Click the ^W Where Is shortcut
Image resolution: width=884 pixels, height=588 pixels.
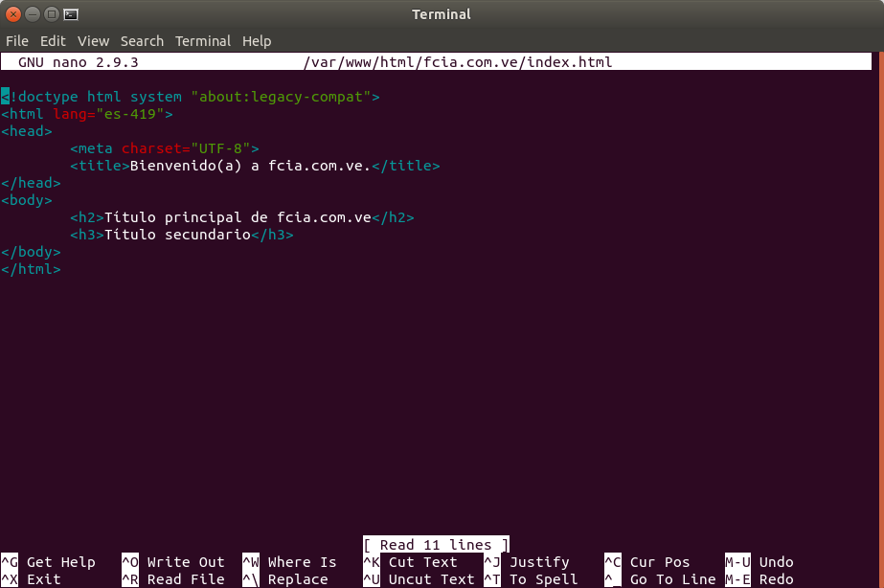pyautogui.click(x=289, y=562)
